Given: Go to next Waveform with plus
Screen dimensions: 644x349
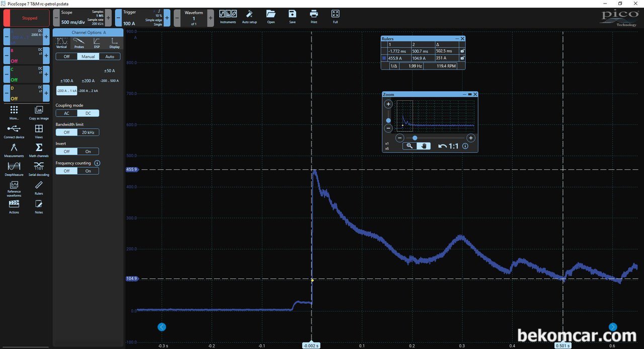Looking at the screenshot, I should point(210,18).
